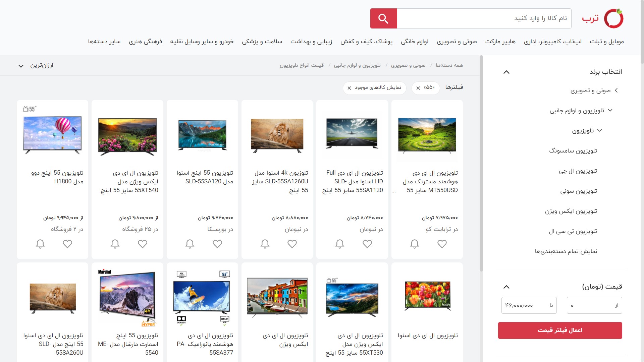644x362 pixels.
Task: Click bell icon on Snowa SLD-55SA120 card
Action: (190, 244)
